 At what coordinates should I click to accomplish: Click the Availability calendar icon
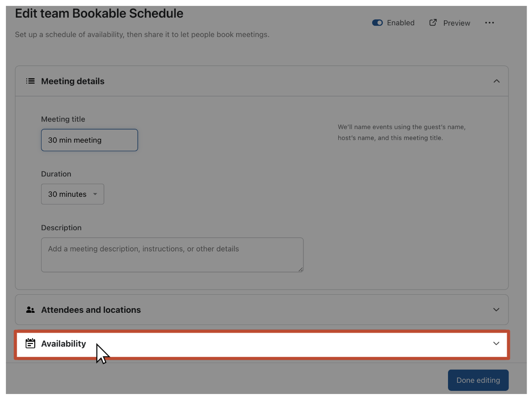30,343
